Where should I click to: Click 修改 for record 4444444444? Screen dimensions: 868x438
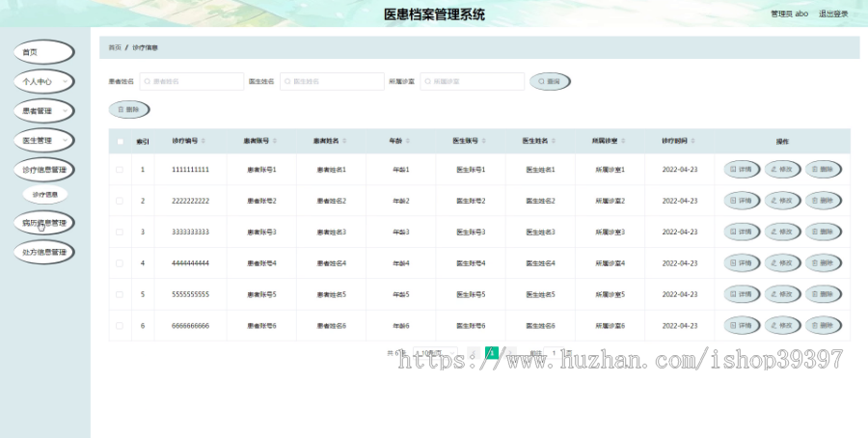pyautogui.click(x=783, y=263)
